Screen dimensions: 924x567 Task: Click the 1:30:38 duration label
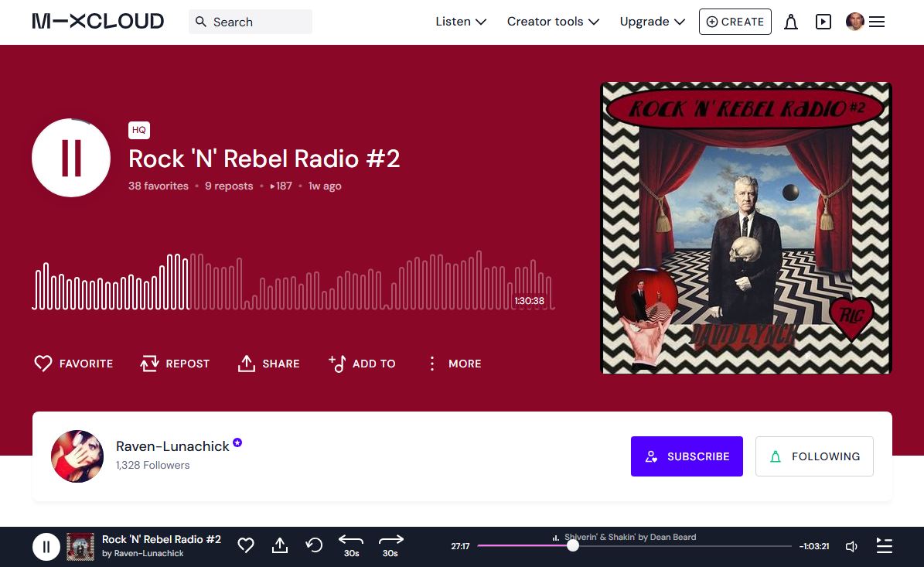[x=529, y=301]
